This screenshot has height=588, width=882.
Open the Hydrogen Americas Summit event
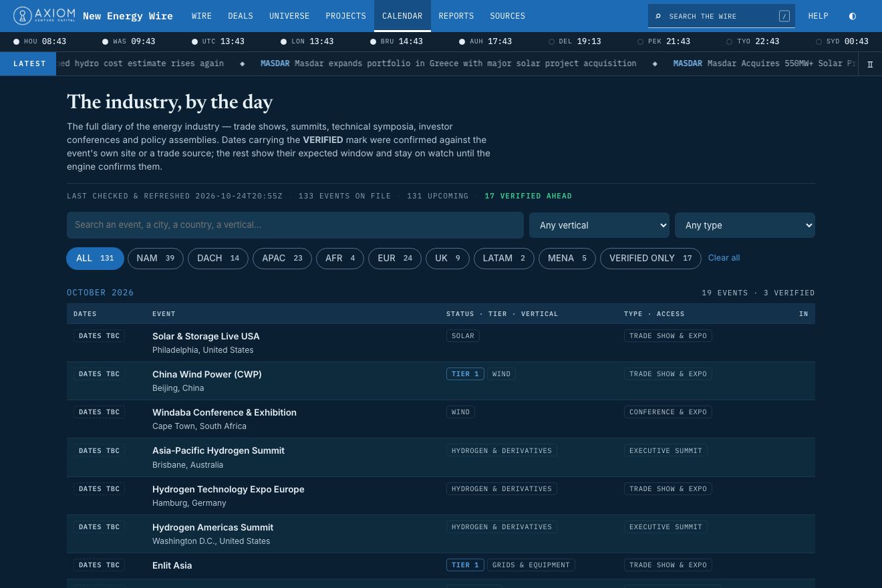tap(213, 527)
